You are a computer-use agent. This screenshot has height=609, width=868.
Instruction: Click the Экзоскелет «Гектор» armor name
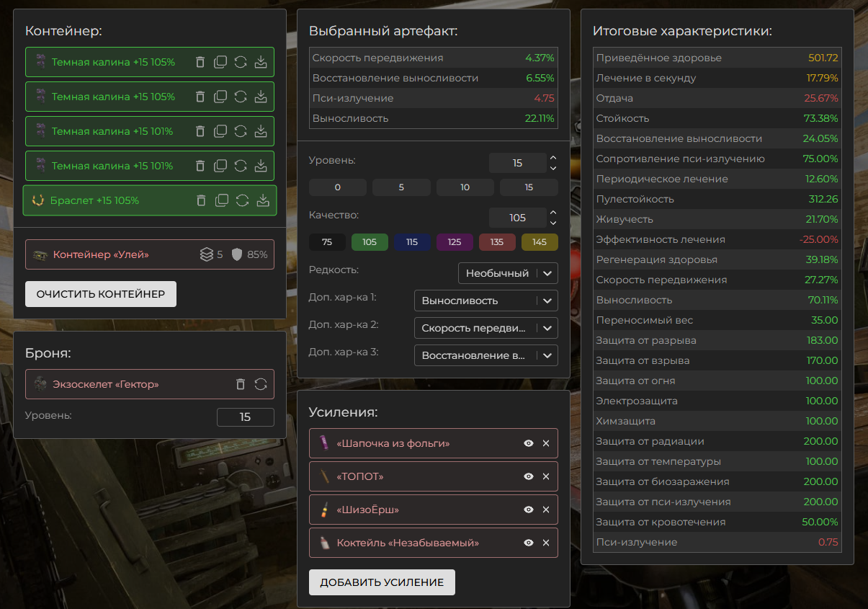pos(106,384)
